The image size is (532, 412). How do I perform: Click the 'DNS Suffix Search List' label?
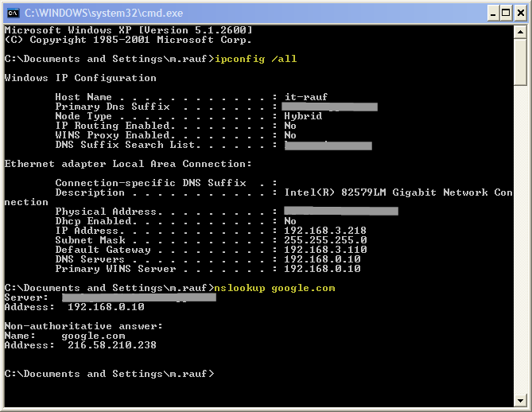126,145
